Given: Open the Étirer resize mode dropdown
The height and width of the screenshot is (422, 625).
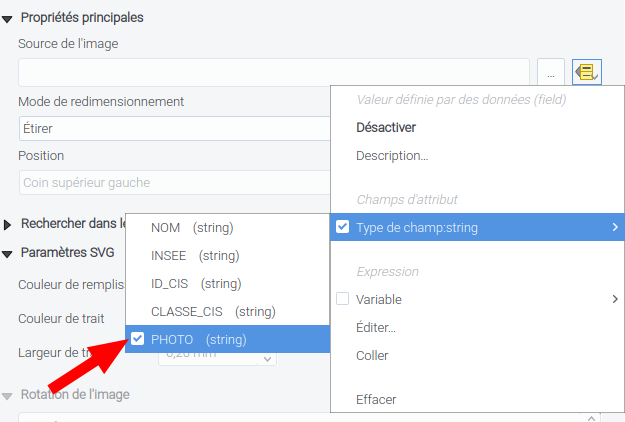Looking at the screenshot, I should [175, 128].
